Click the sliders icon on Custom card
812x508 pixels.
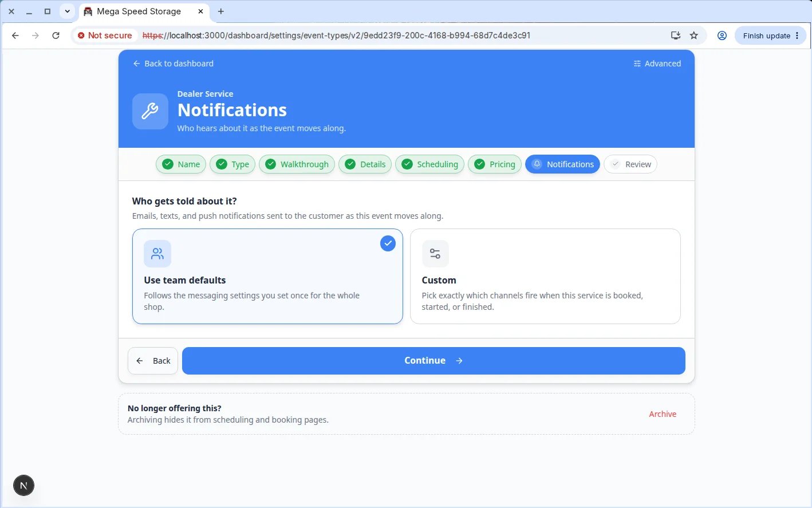pos(435,254)
